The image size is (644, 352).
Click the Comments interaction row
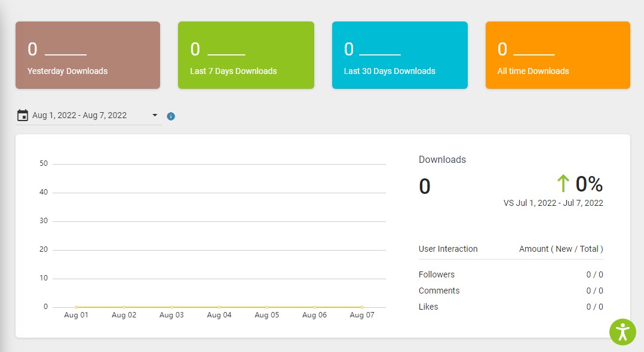click(439, 291)
